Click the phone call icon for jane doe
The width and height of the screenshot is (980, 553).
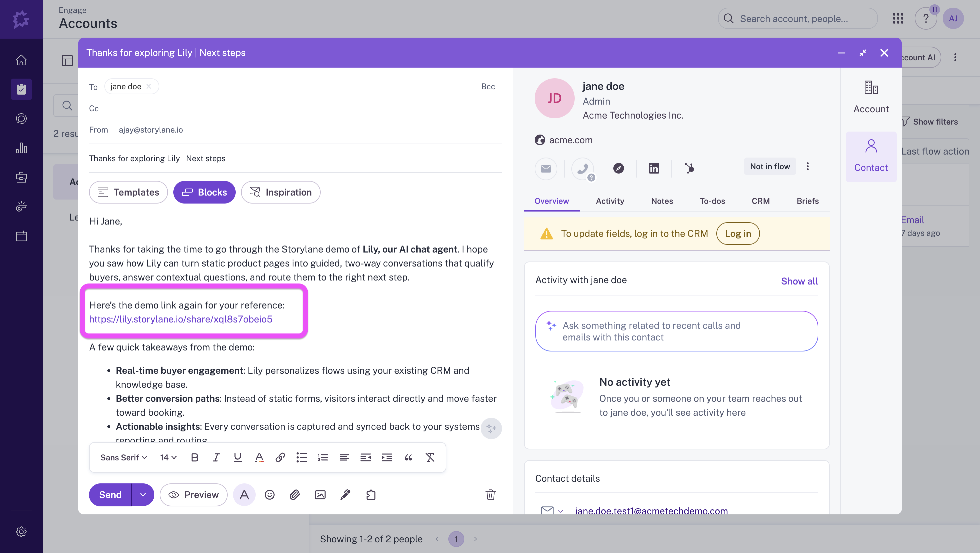[x=582, y=168]
